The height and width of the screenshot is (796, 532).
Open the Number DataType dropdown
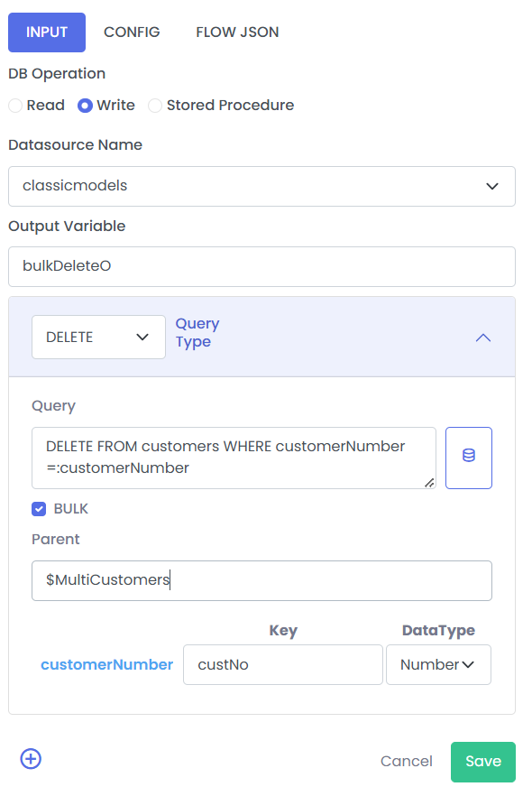click(438, 664)
